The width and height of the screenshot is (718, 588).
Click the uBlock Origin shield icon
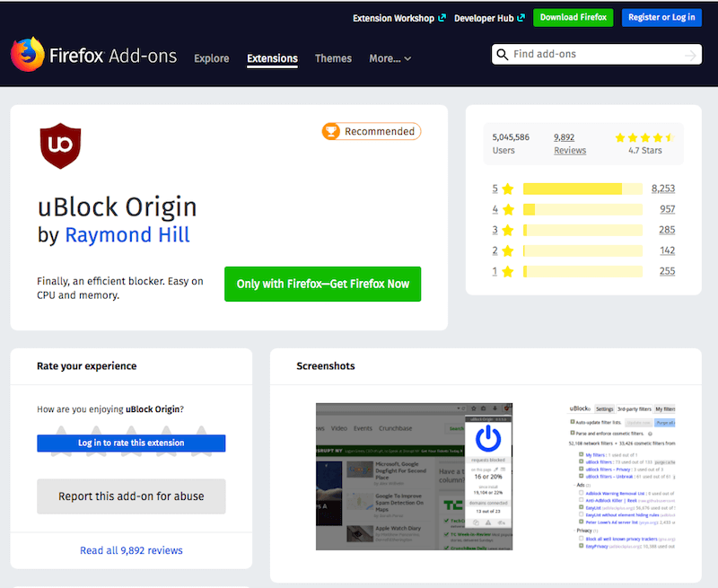[60, 145]
